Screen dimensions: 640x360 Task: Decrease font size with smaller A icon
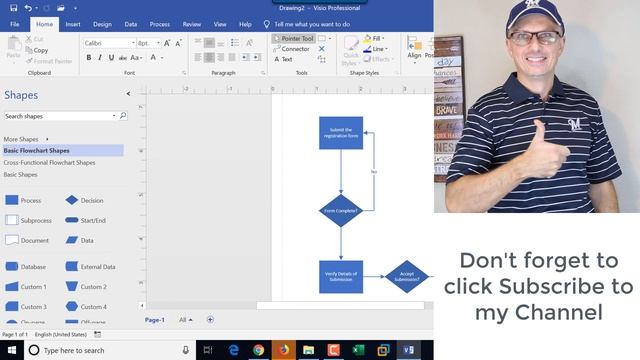click(x=178, y=43)
